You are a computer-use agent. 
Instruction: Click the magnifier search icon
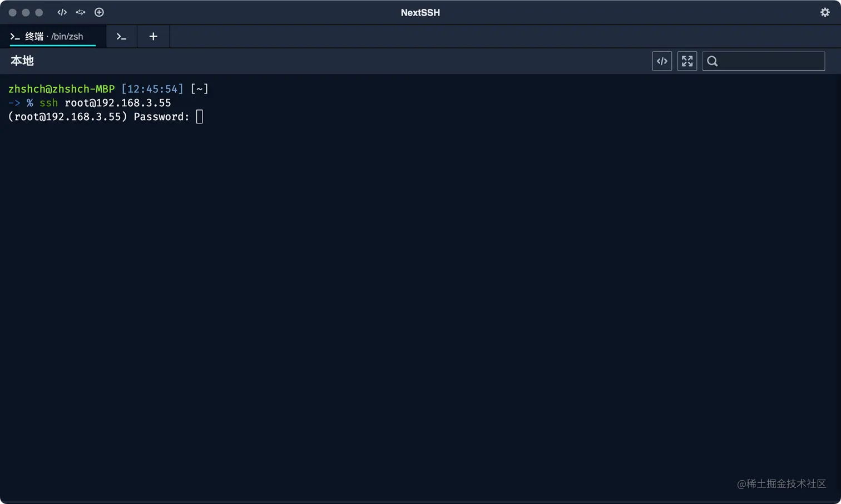pos(713,61)
